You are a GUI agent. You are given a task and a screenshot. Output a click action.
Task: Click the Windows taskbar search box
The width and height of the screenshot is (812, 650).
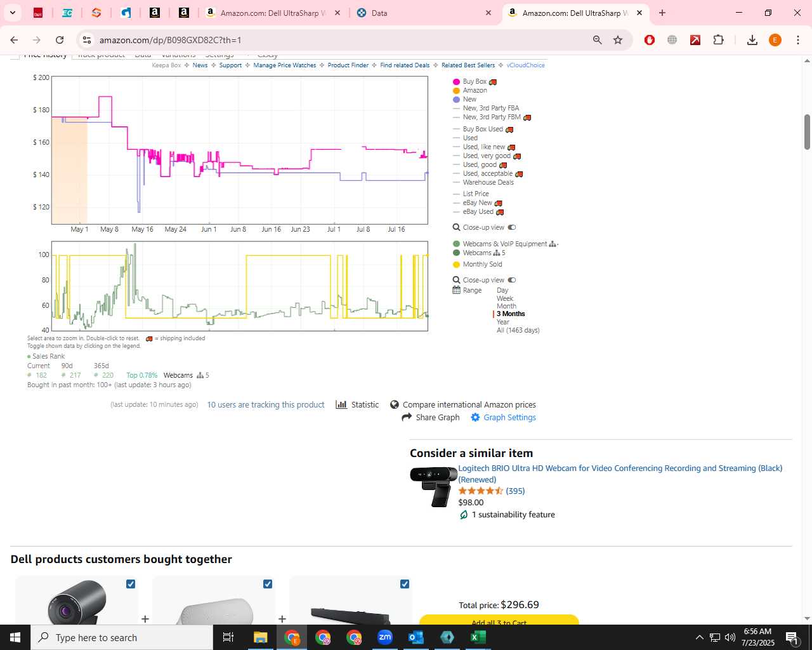[122, 637]
